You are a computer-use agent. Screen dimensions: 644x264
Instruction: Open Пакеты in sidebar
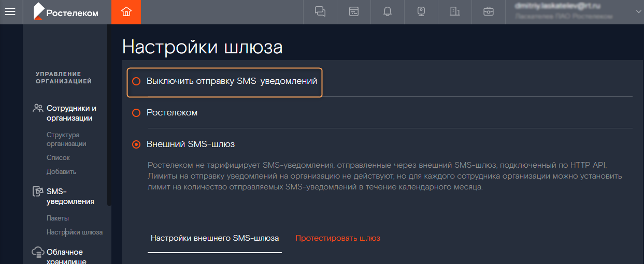[58, 218]
